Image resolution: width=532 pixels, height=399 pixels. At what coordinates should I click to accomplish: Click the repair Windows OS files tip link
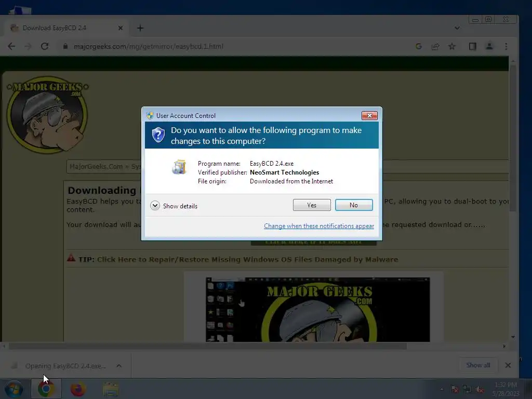pyautogui.click(x=247, y=260)
